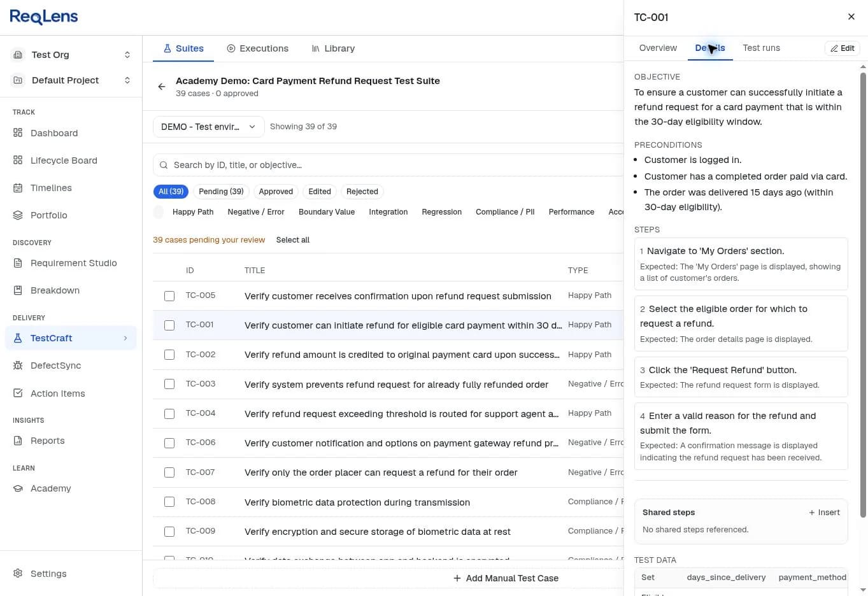
Task: Click the Settings gear icon
Action: (x=18, y=574)
